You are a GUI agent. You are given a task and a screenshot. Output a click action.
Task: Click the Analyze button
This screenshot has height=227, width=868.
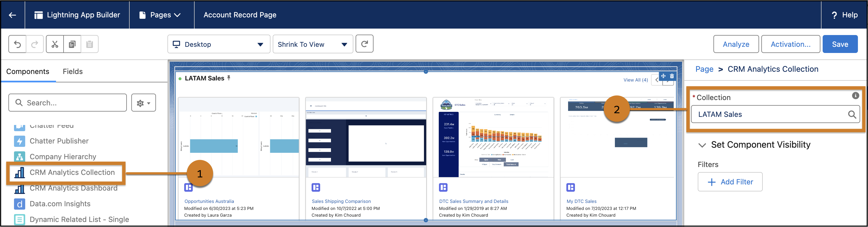click(x=736, y=44)
